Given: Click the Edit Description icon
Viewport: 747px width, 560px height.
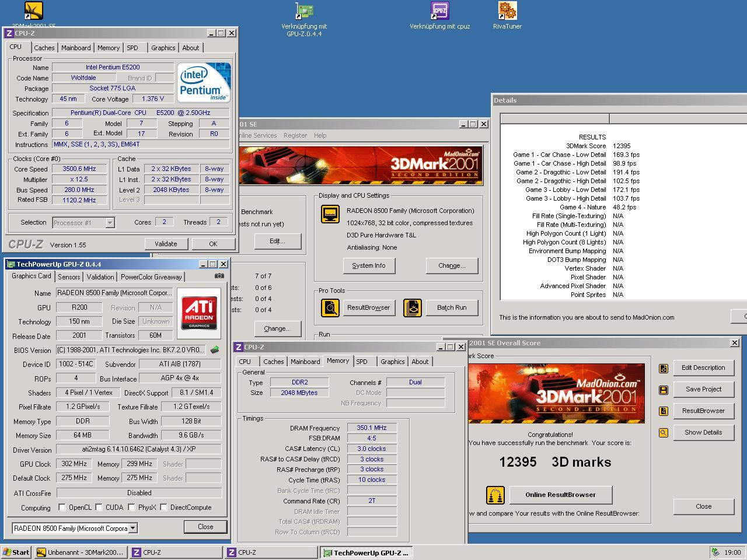Looking at the screenshot, I should click(663, 368).
